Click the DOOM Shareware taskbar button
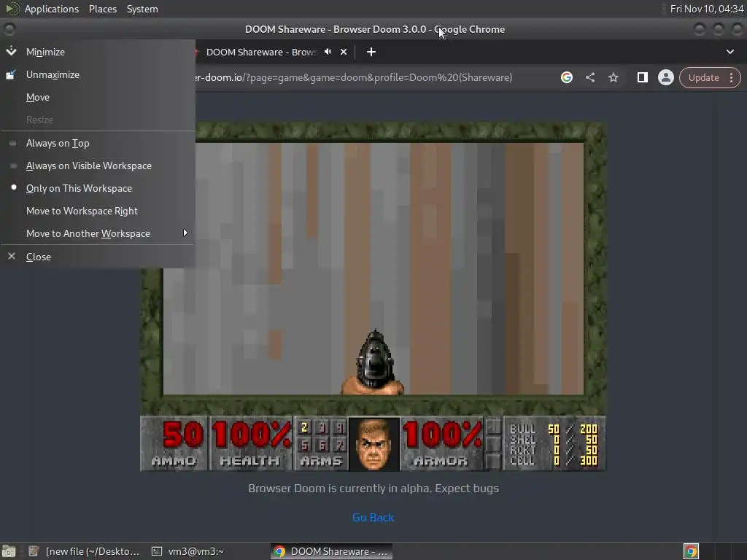Screen dimensions: 747x560 click(x=332, y=551)
